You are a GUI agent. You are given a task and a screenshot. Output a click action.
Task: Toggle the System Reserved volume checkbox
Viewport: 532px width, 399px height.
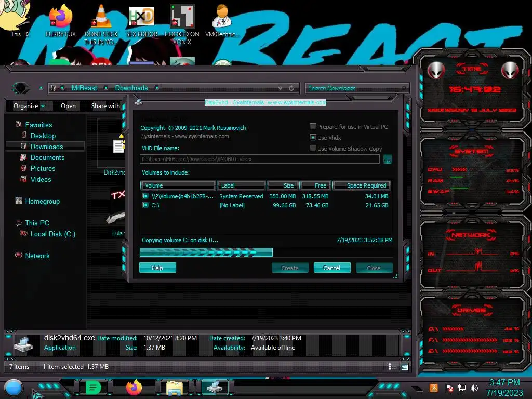click(145, 196)
